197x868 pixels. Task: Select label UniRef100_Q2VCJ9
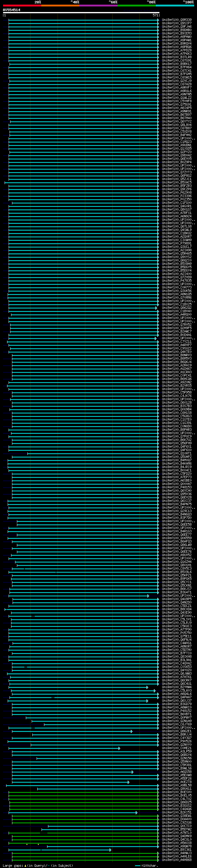click(x=177, y=81)
